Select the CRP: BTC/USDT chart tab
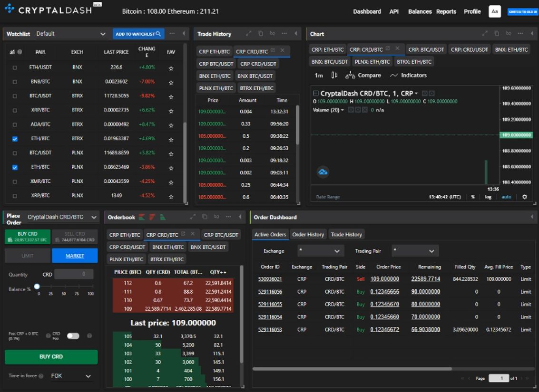The image size is (539, 392). (426, 49)
